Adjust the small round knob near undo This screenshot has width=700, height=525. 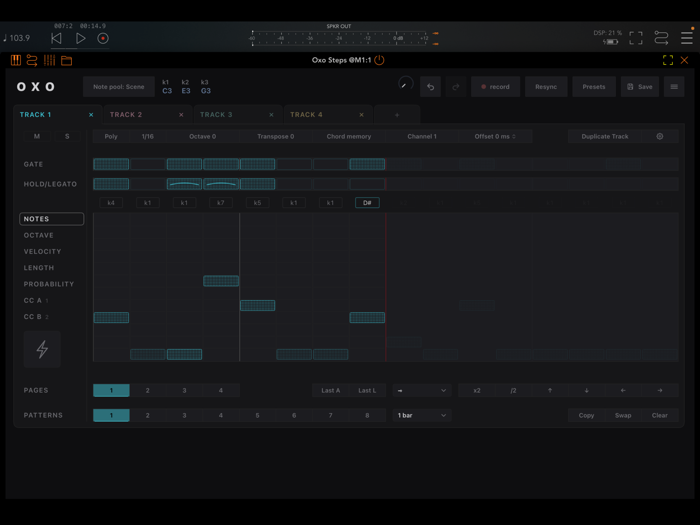point(405,84)
